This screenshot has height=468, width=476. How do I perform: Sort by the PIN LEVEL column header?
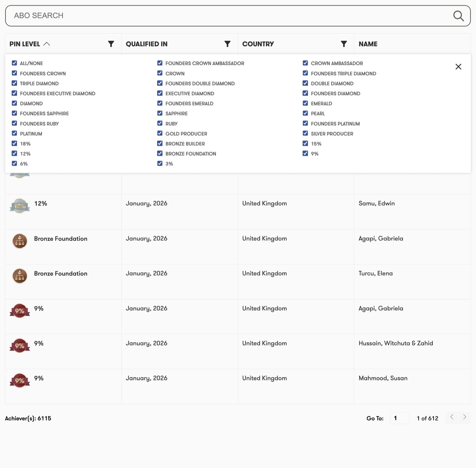pyautogui.click(x=25, y=44)
